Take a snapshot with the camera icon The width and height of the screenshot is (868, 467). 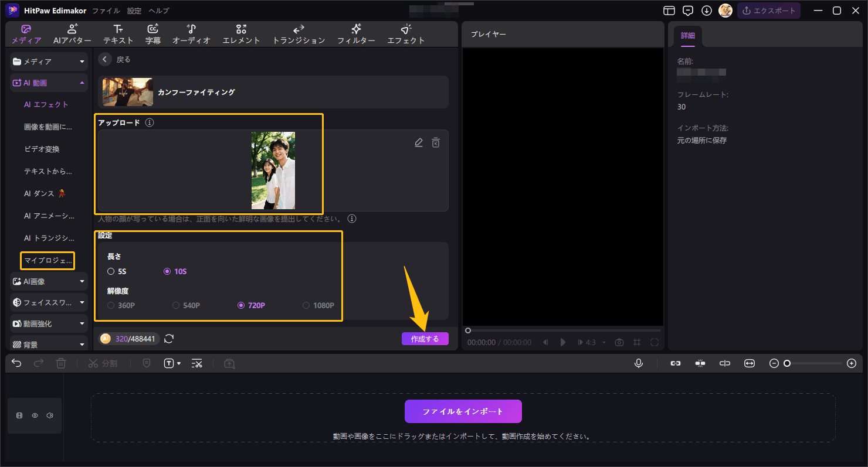(619, 342)
